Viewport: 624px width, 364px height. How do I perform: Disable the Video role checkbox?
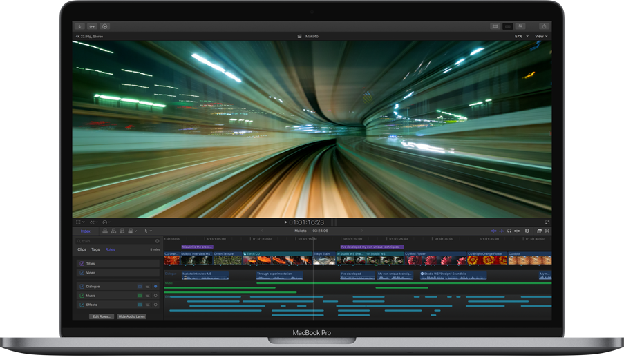82,273
